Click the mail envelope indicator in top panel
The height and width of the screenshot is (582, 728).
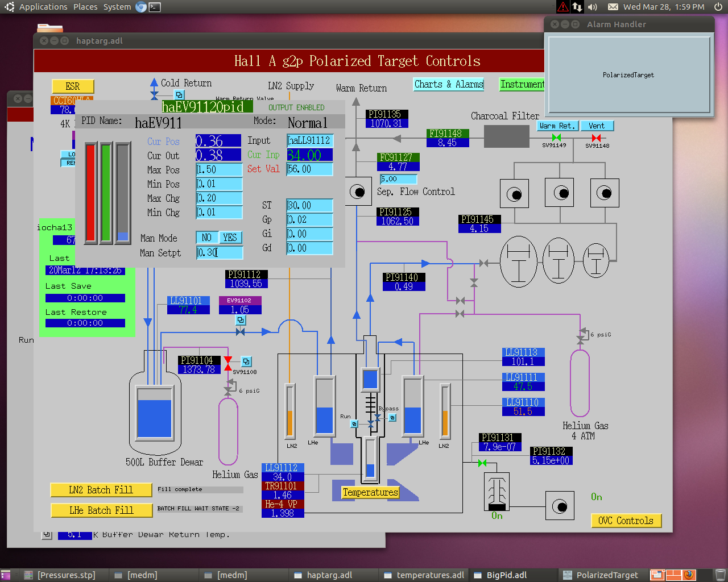[x=613, y=7]
